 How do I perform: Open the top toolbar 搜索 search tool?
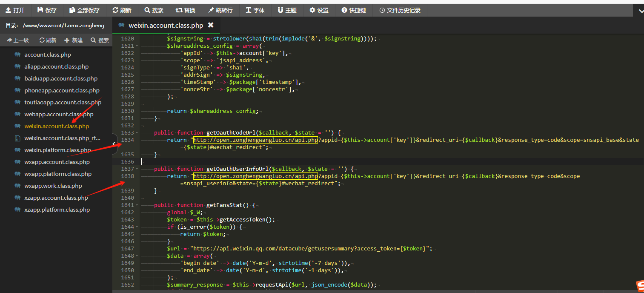(154, 10)
